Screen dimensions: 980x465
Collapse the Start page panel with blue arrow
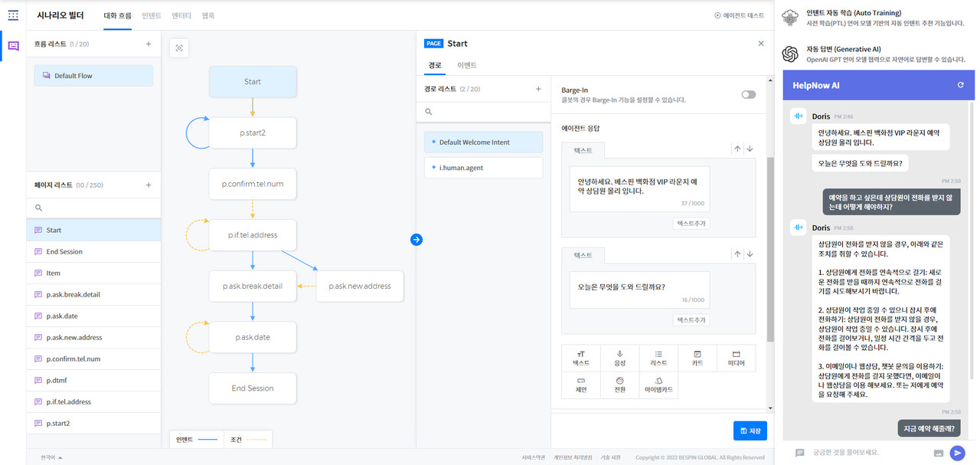[x=416, y=239]
